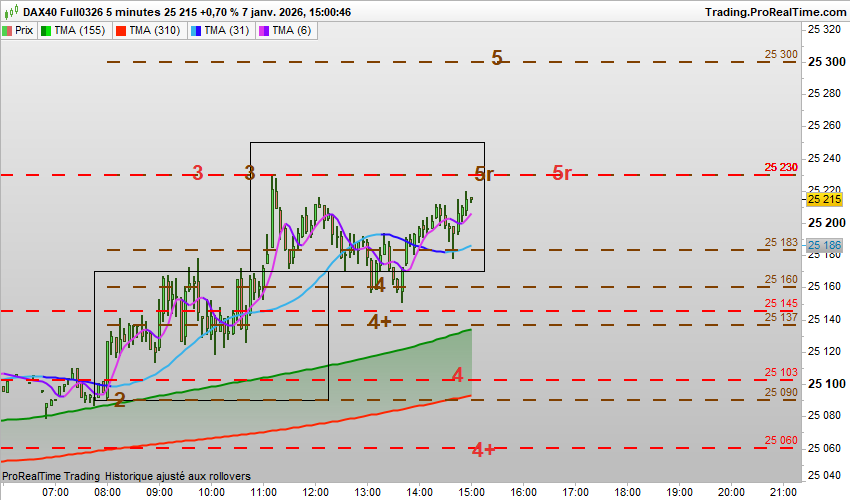
Task: Click the red wave 4 label
Action: [x=458, y=375]
